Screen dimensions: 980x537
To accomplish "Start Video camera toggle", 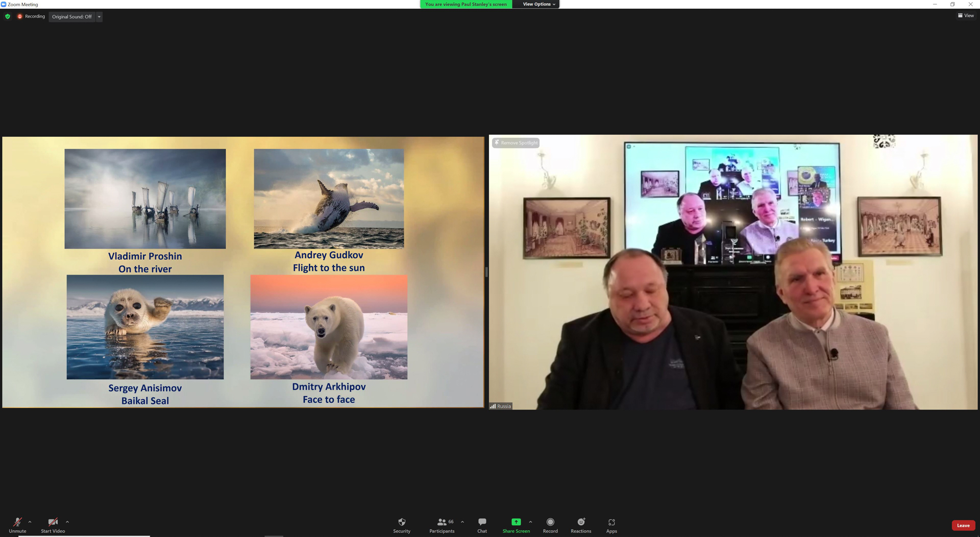I will [x=52, y=522].
